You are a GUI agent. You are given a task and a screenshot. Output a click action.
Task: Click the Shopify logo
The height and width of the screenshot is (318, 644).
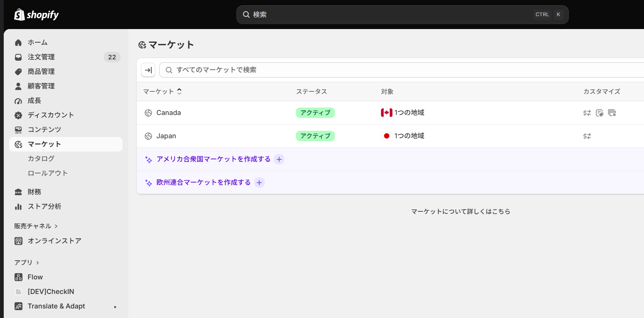[37, 15]
